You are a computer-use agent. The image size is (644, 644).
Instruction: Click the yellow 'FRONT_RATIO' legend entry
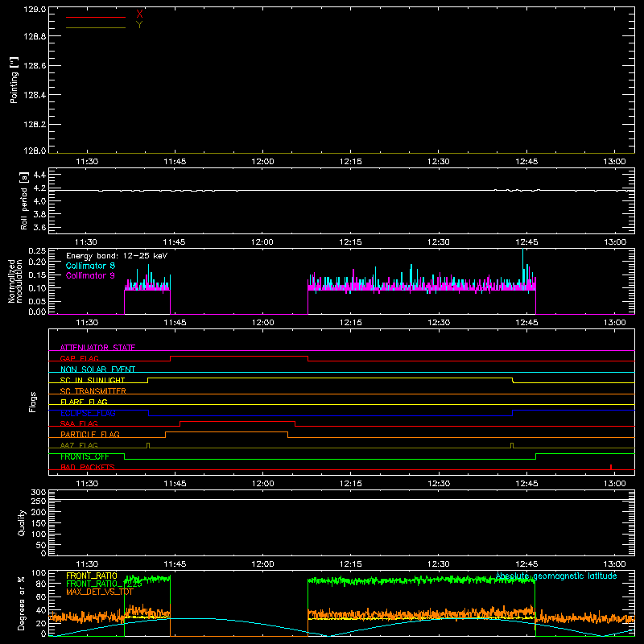click(91, 576)
